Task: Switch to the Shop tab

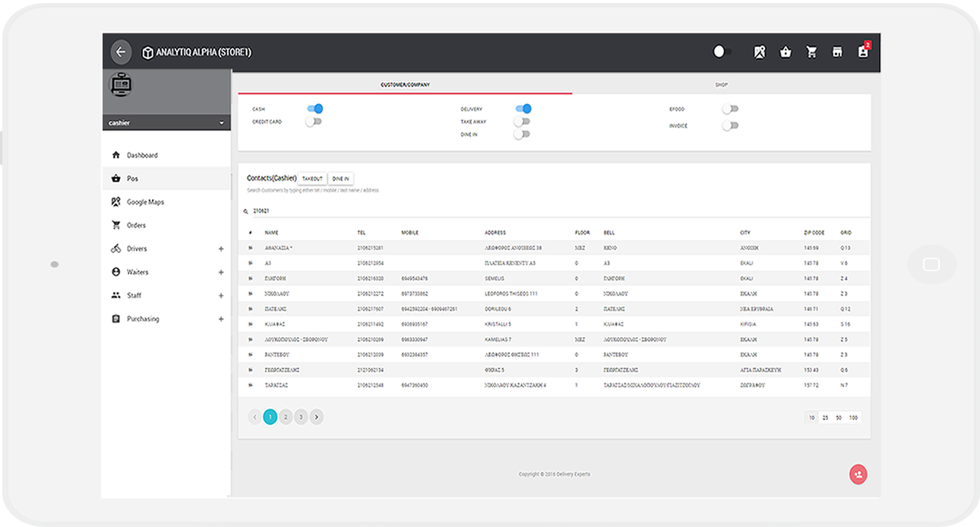Action: 721,84
